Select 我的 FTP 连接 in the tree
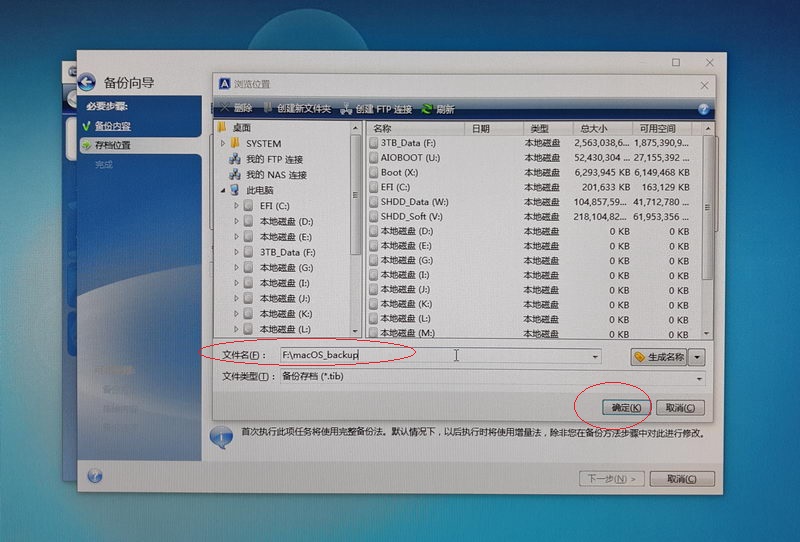This screenshot has height=542, width=800. (x=274, y=159)
